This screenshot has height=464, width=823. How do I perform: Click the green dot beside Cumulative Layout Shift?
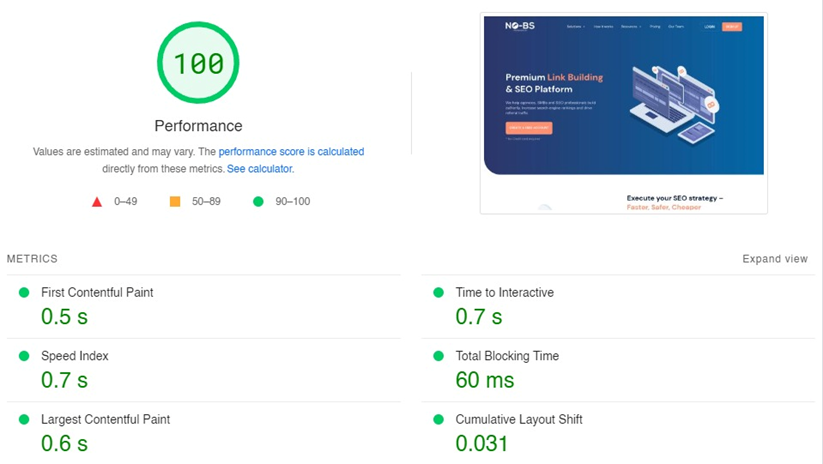tap(438, 420)
